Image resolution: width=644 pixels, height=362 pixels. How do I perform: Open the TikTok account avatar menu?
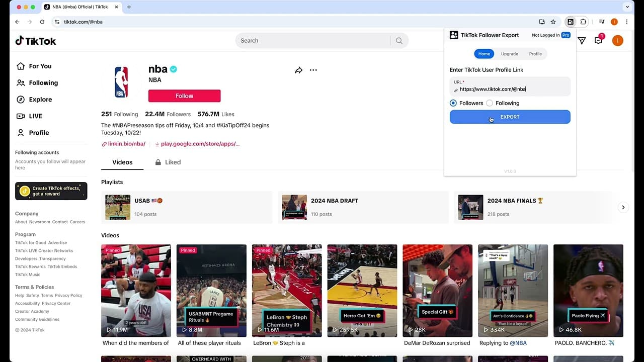click(x=618, y=41)
